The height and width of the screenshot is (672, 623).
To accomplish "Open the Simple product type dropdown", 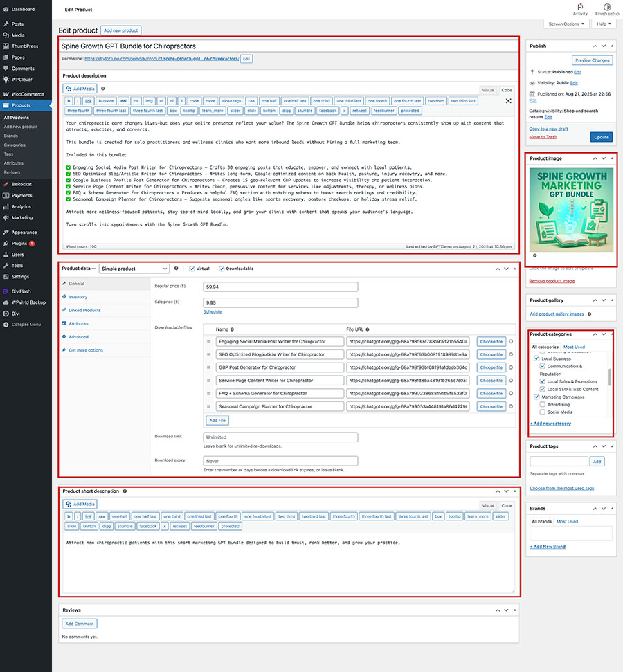I will point(134,269).
